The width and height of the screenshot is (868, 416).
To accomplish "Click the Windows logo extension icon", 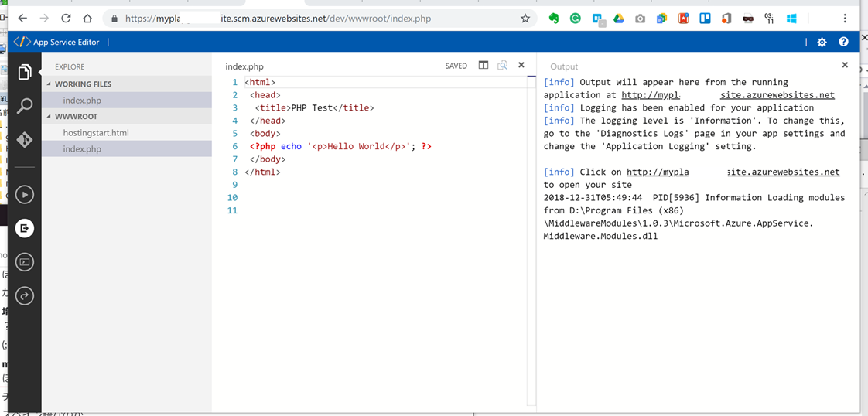I will click(x=791, y=19).
